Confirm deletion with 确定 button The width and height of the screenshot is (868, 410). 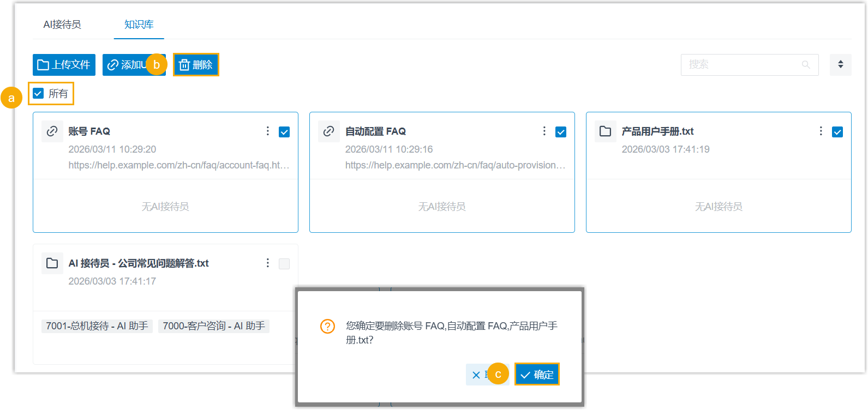click(537, 375)
